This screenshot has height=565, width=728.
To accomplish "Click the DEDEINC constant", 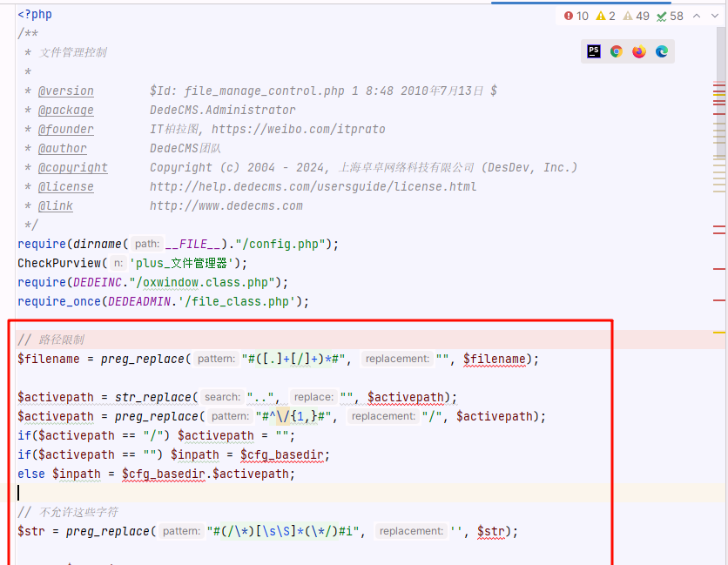I will click(98, 282).
